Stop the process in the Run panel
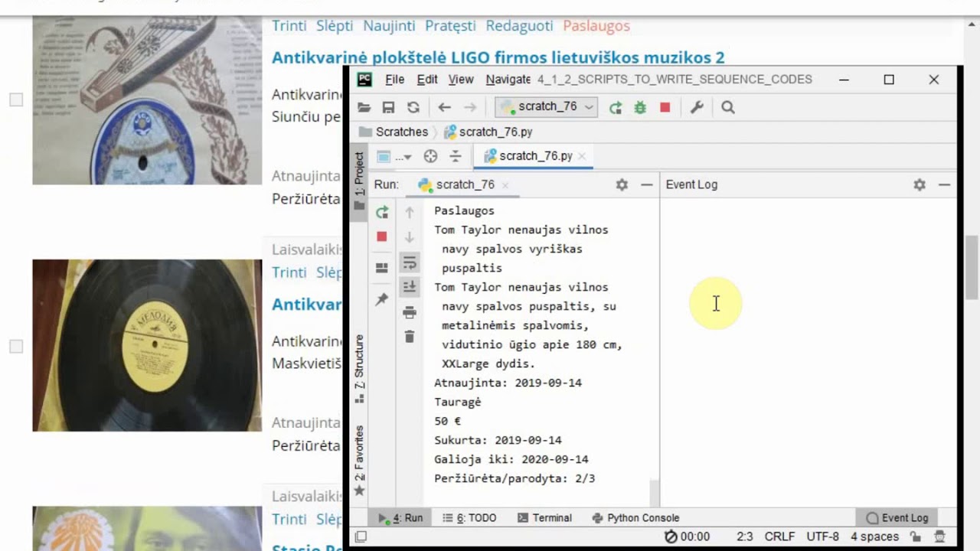 [x=382, y=236]
